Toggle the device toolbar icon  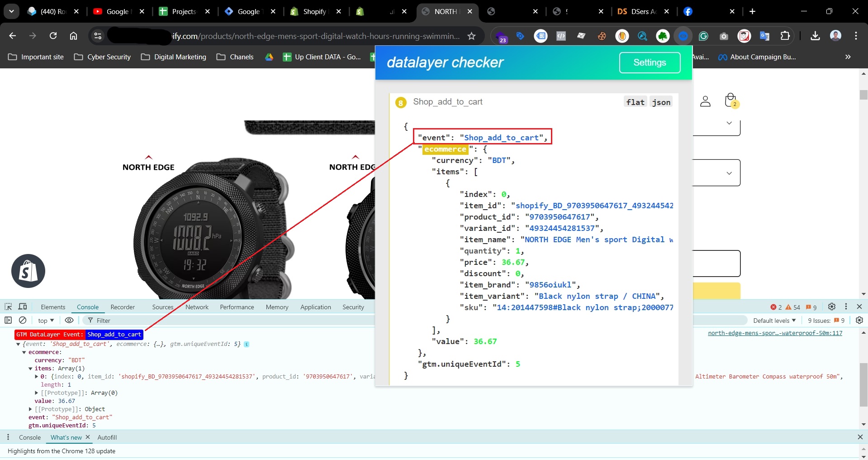click(x=23, y=307)
